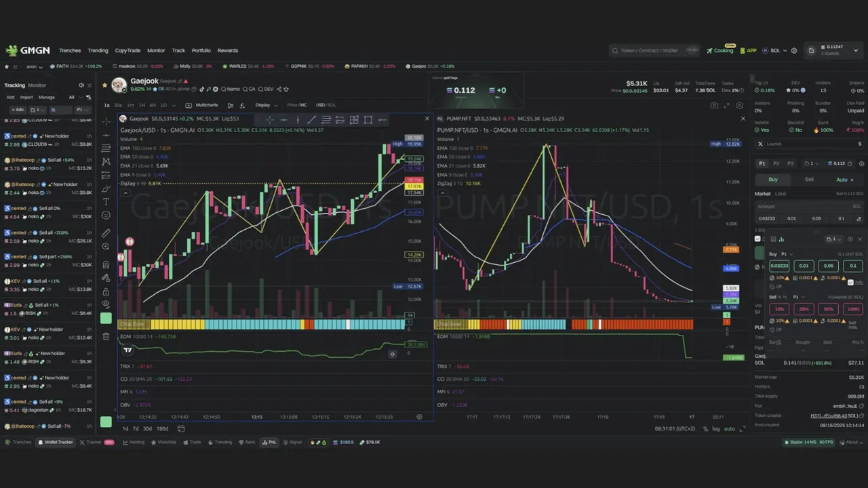Viewport: 868px width, 488px height.
Task: Click the Cooking button in header
Action: pos(720,51)
